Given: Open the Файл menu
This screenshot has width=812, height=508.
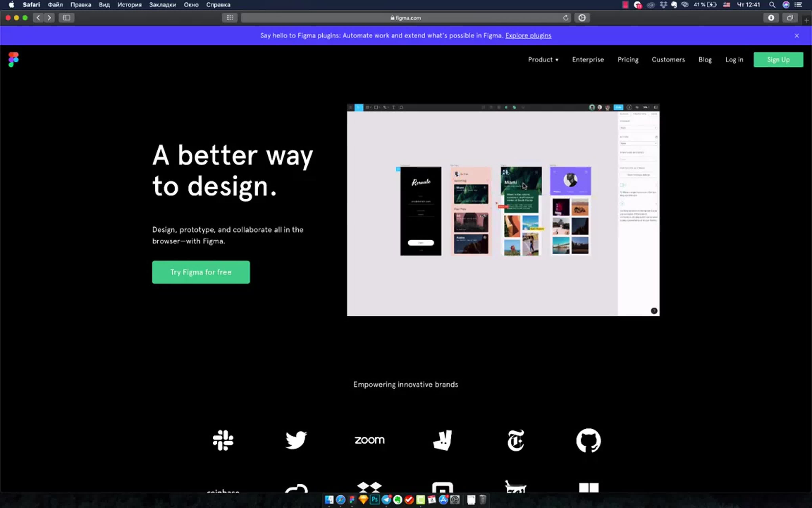Looking at the screenshot, I should (x=55, y=5).
